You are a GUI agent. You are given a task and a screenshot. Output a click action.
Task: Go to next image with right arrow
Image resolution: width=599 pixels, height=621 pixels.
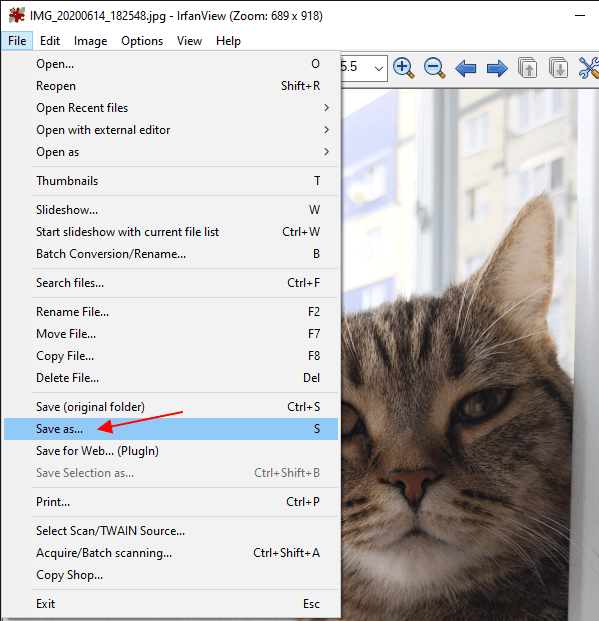coord(497,69)
